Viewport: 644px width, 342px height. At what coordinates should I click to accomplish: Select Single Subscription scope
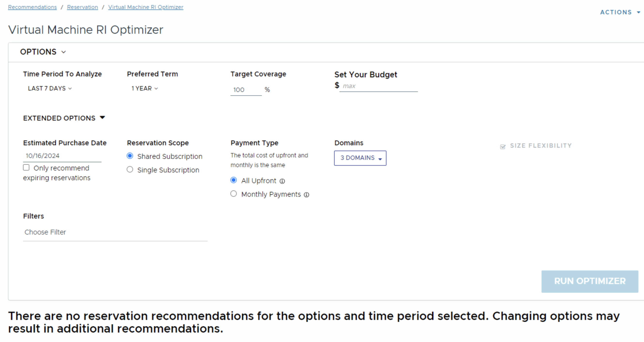click(130, 170)
